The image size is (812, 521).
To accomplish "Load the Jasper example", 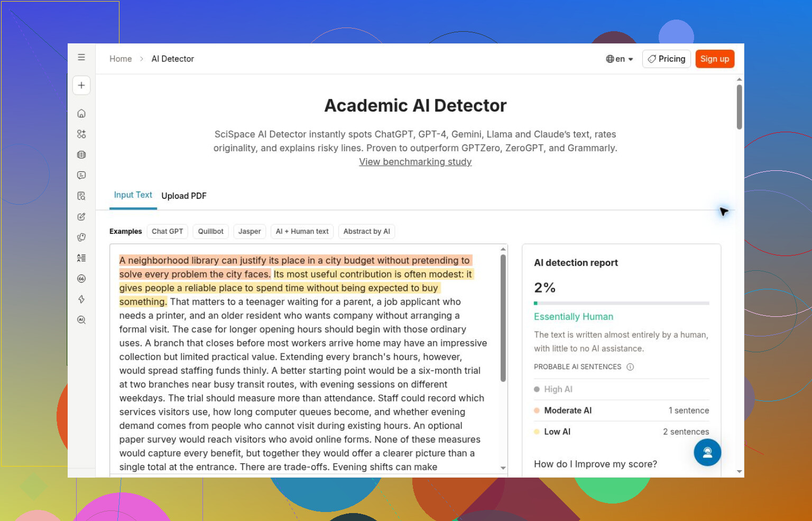I will click(x=250, y=231).
